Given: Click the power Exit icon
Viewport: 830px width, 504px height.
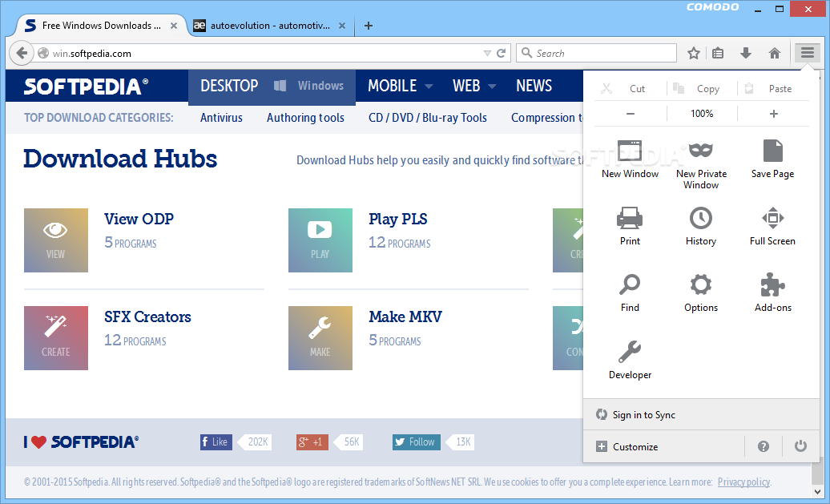Looking at the screenshot, I should [x=800, y=446].
